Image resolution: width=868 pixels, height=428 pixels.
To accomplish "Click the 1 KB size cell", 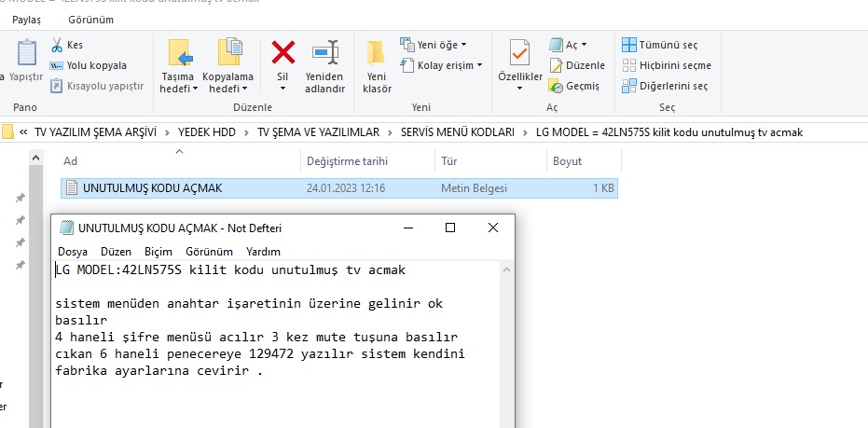I will click(603, 188).
